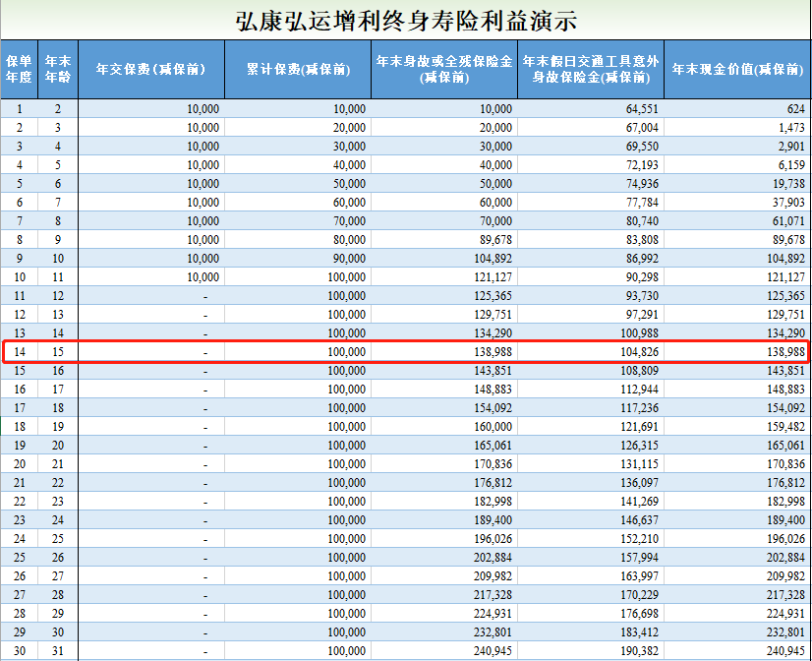
Task: Select the cell showing 176,698
Action: coord(591,613)
